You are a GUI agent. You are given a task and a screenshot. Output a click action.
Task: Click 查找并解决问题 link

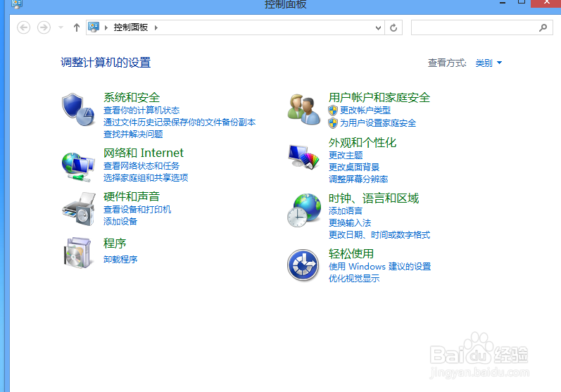click(x=133, y=134)
